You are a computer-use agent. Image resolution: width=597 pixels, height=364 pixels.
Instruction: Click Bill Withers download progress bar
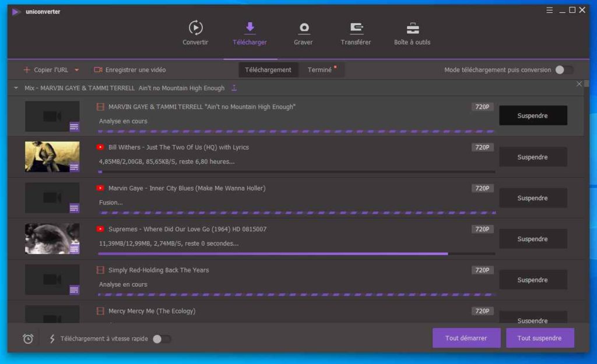coord(297,172)
